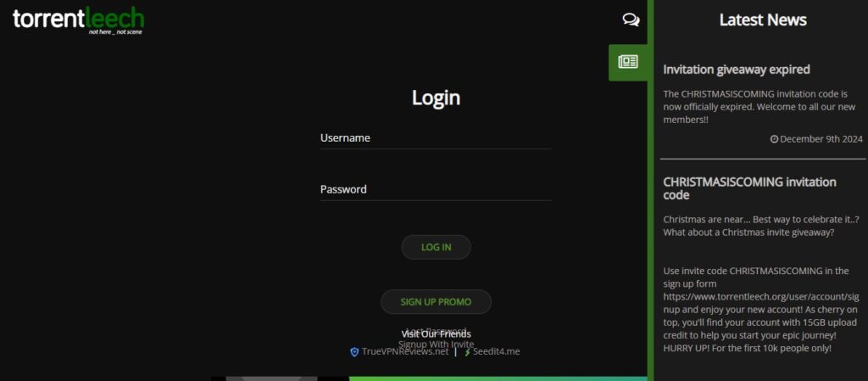868x381 pixels.
Task: Toggle the newspaper Latest News icon
Action: pos(628,62)
